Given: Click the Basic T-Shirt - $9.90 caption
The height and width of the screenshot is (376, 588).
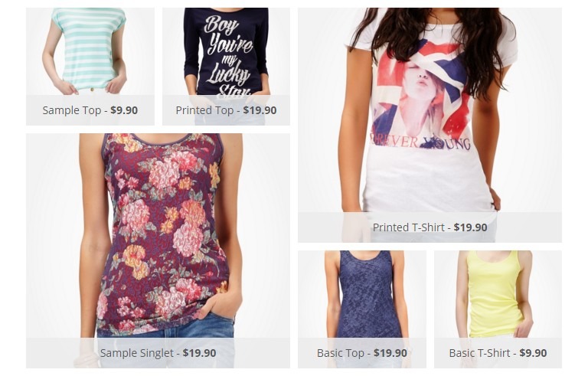Looking at the screenshot, I should [498, 353].
